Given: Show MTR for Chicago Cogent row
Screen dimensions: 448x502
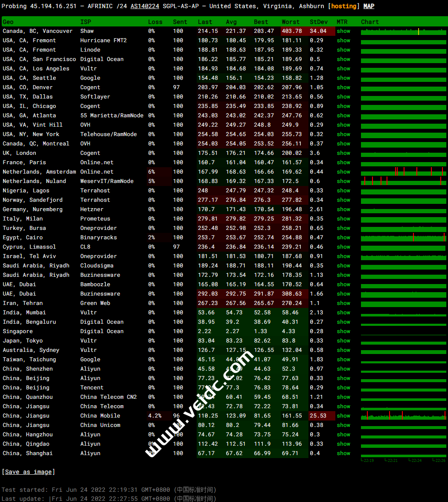Looking at the screenshot, I should tap(343, 106).
